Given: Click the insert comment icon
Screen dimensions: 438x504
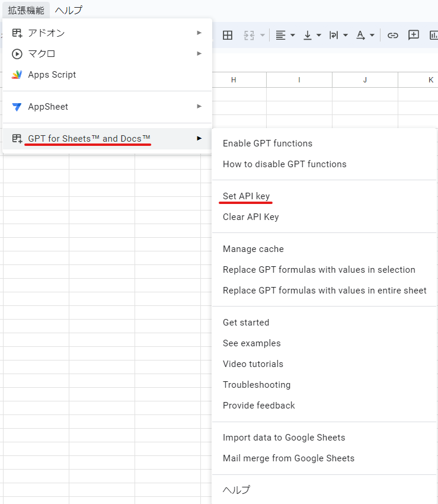Looking at the screenshot, I should tap(414, 35).
